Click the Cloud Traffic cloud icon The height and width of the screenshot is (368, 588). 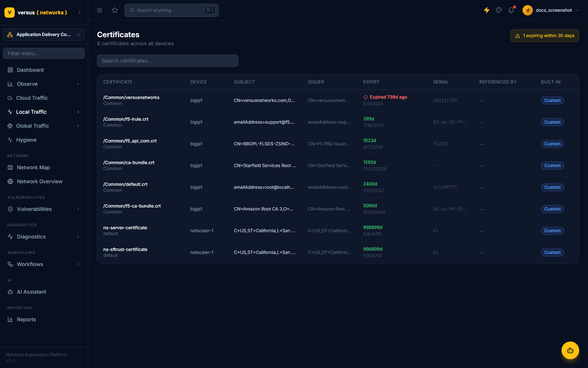(x=10, y=98)
